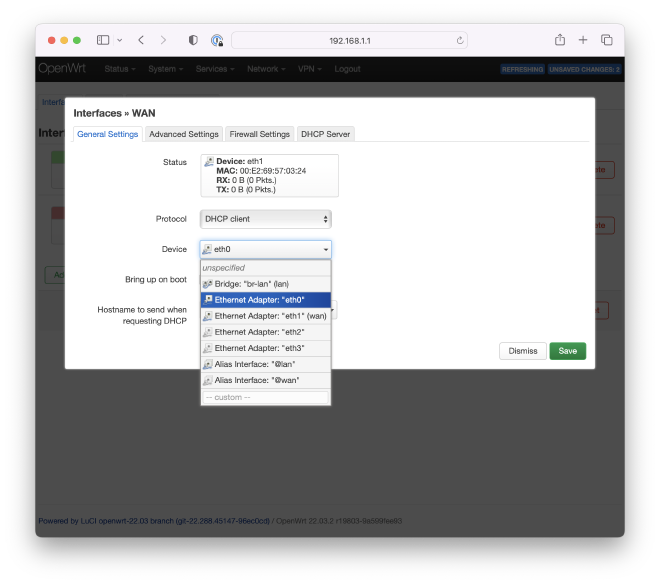This screenshot has width=660, height=584.
Task: Reload the page with refresh icon
Action: (x=460, y=40)
